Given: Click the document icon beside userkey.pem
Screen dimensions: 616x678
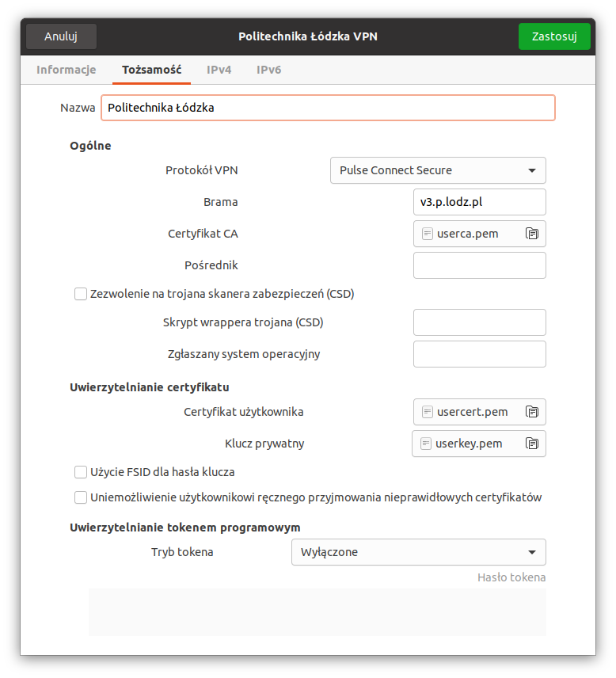Looking at the screenshot, I should point(426,444).
